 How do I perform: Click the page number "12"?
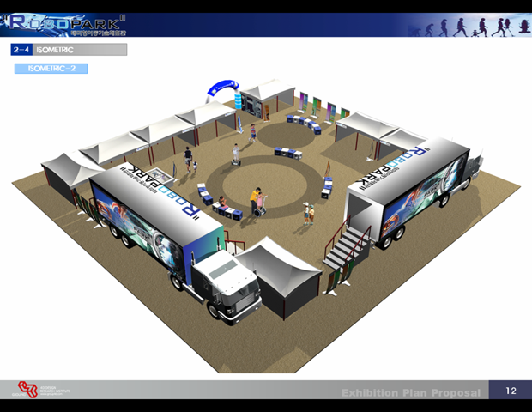(511, 391)
